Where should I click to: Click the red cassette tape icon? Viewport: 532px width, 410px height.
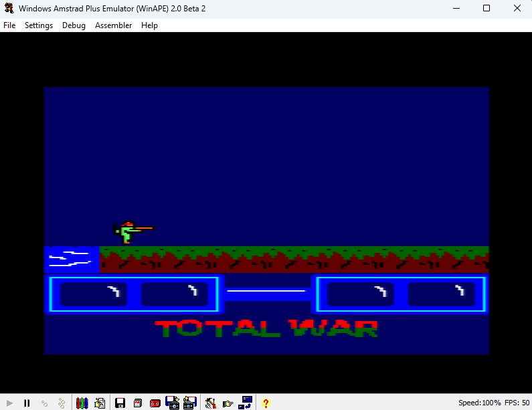pos(155,403)
